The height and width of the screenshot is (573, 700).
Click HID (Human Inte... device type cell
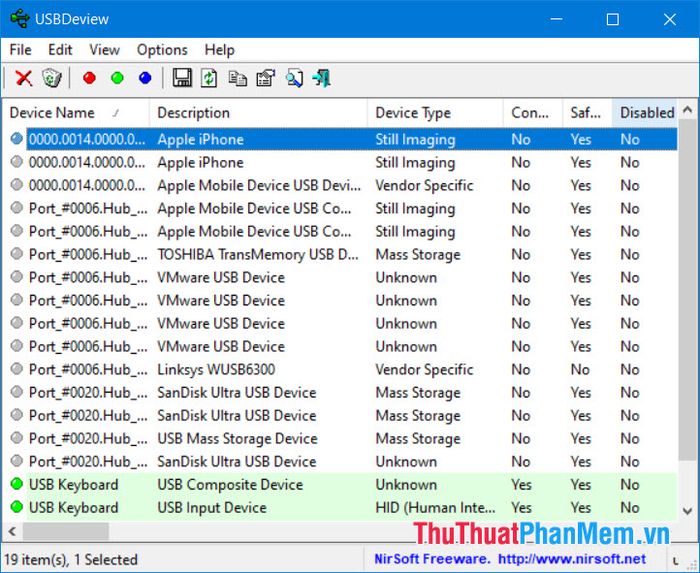click(435, 507)
